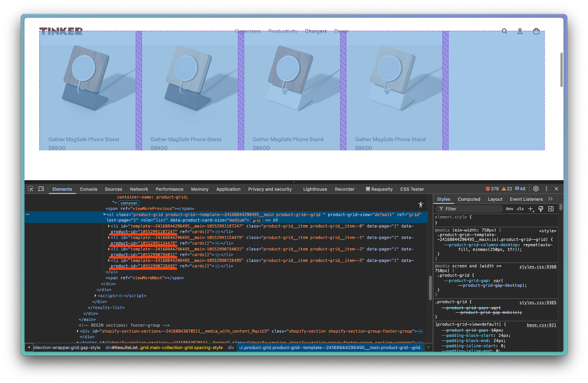This screenshot has height=383, width=588.
Task: Open the shopping bag icon
Action: pos(536,31)
